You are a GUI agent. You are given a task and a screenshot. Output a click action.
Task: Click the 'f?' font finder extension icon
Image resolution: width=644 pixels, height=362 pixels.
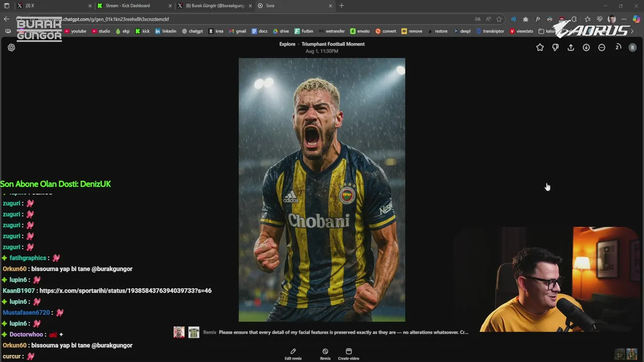point(538,19)
